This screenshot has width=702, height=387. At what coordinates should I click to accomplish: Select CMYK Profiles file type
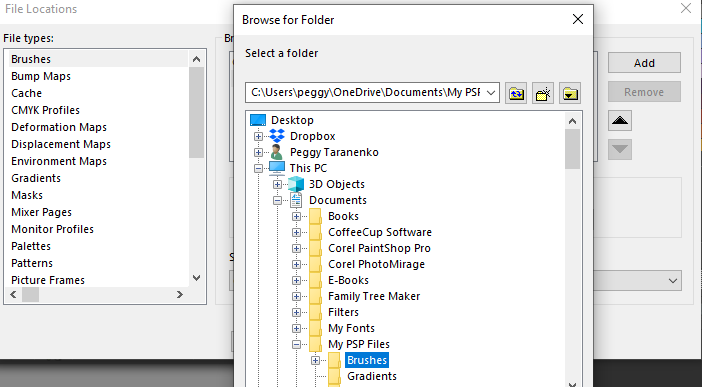(45, 110)
